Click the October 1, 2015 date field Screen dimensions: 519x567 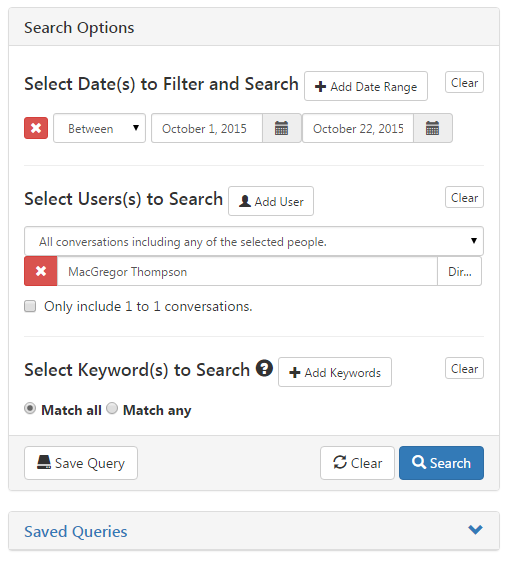click(x=207, y=128)
